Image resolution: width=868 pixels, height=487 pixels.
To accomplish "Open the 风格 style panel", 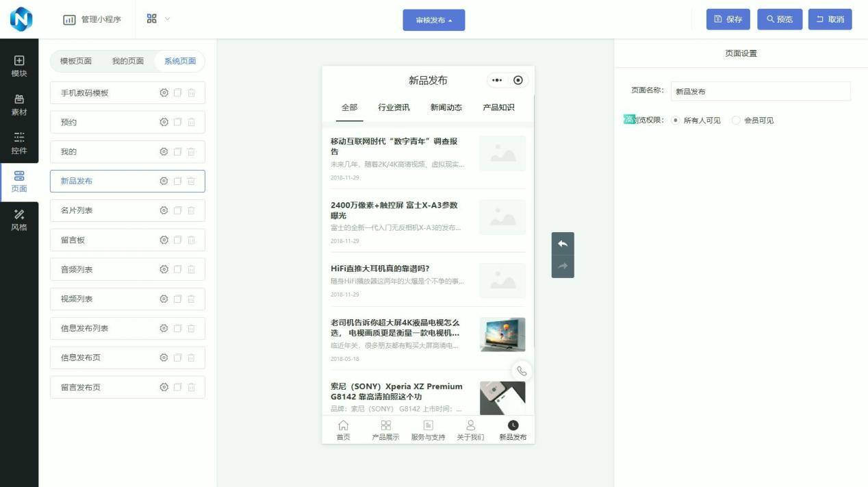I will [x=19, y=220].
